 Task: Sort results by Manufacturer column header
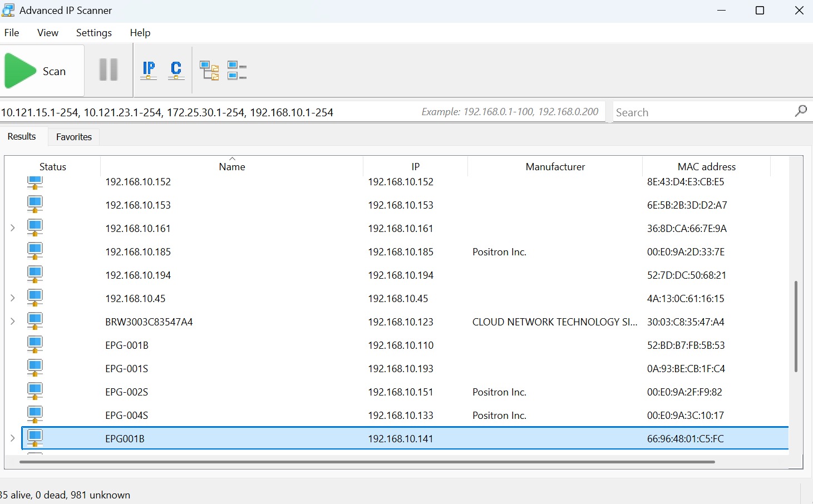555,167
